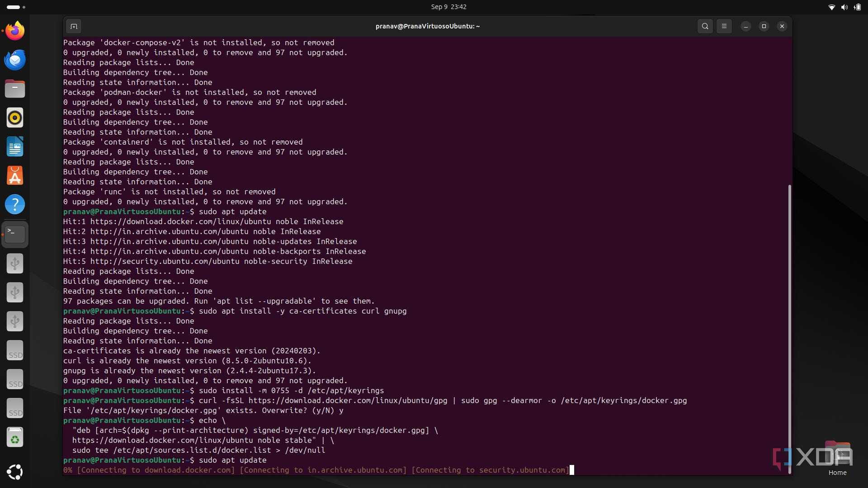Open LibreOffice Writer from dock
This screenshot has width=868, height=488.
pos(15,146)
